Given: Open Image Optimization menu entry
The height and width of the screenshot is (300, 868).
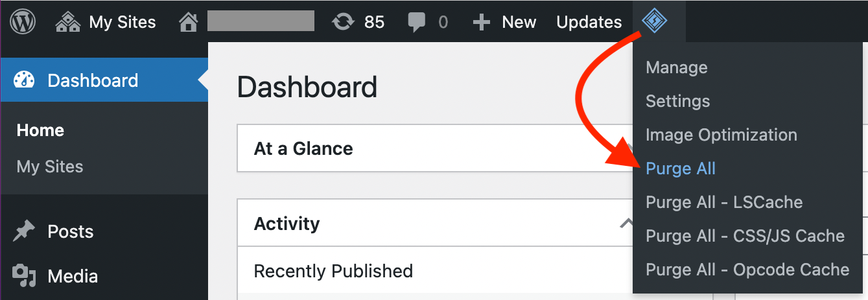Looking at the screenshot, I should [x=721, y=135].
